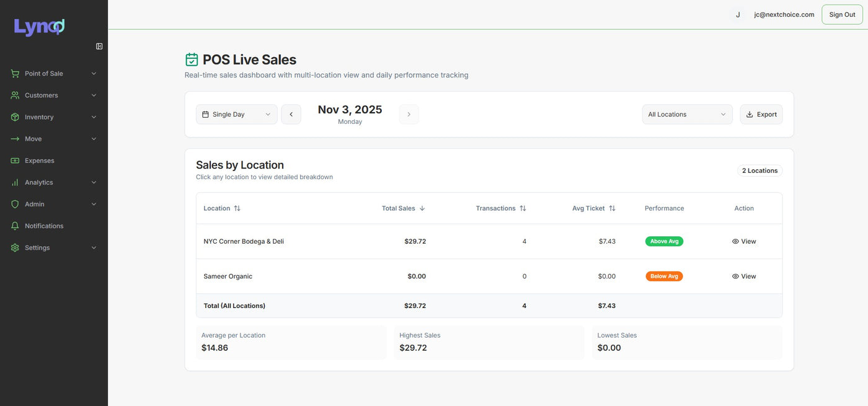Click the Expenses cash icon in sidebar

click(15, 161)
